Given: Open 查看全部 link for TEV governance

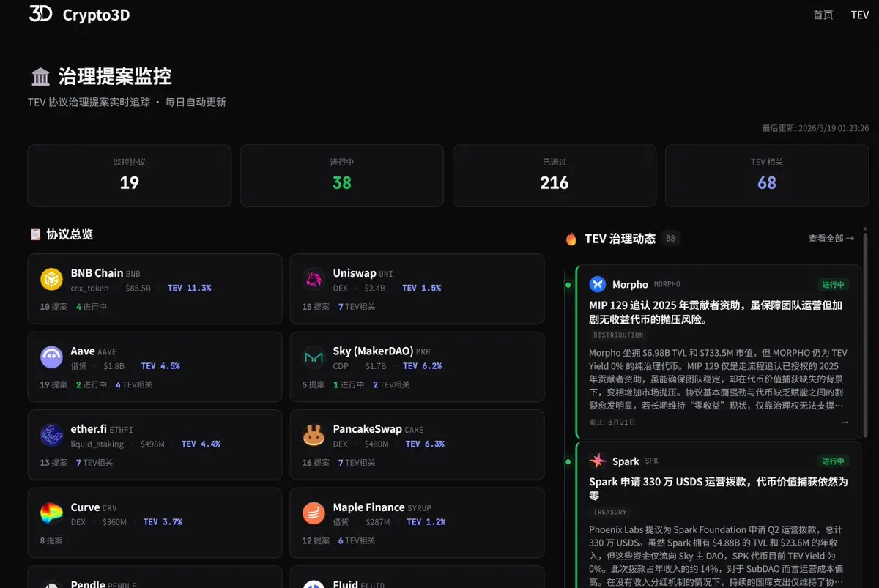Looking at the screenshot, I should point(831,238).
